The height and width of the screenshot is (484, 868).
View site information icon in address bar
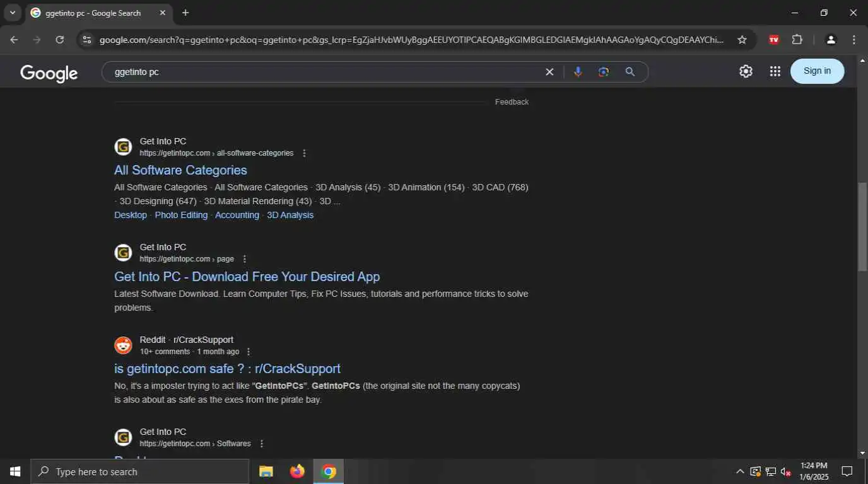[x=87, y=40]
